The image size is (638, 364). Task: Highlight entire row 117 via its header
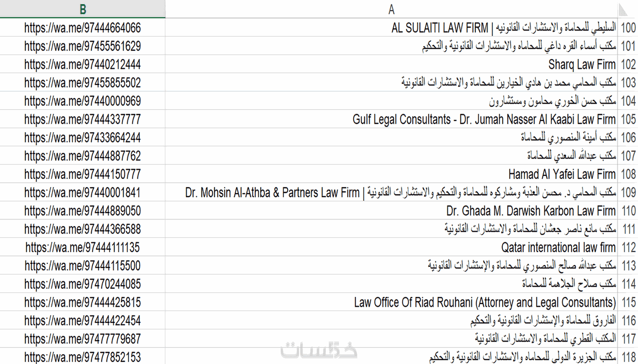(628, 339)
